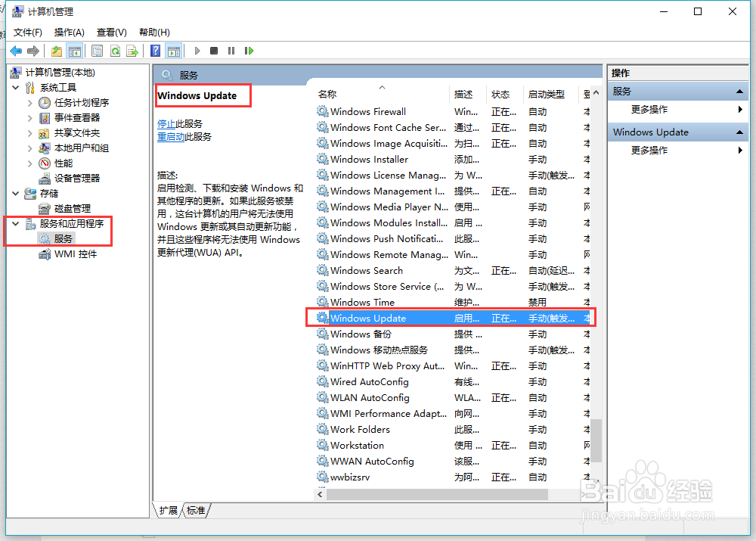Click the vertical scrollbar thumb in services list

(596, 440)
